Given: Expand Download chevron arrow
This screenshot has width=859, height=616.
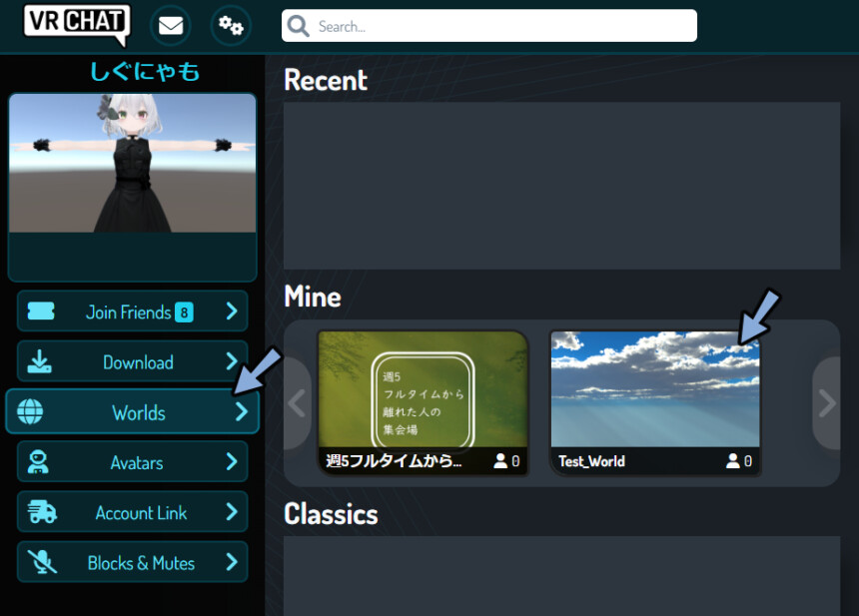Looking at the screenshot, I should pos(232,360).
